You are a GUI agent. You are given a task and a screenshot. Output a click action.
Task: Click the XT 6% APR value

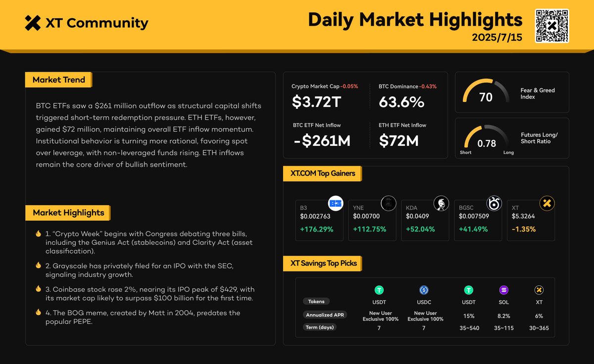tap(539, 316)
